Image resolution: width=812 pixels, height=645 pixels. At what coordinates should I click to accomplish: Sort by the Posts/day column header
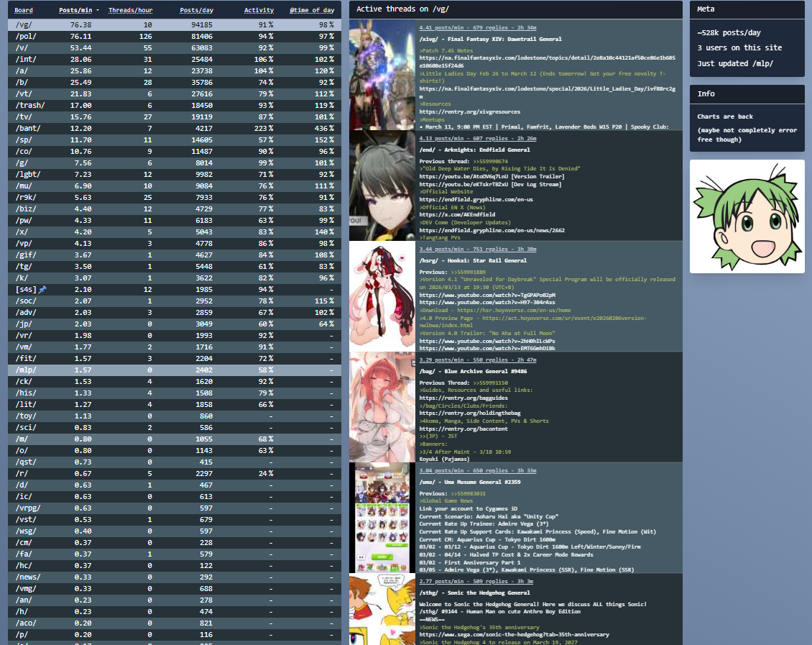coord(195,10)
